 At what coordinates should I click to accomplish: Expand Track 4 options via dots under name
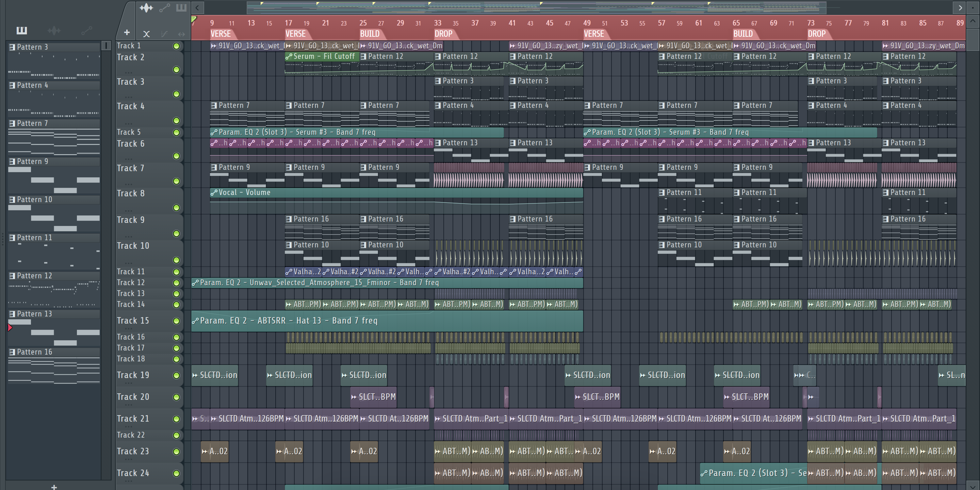[x=129, y=124]
